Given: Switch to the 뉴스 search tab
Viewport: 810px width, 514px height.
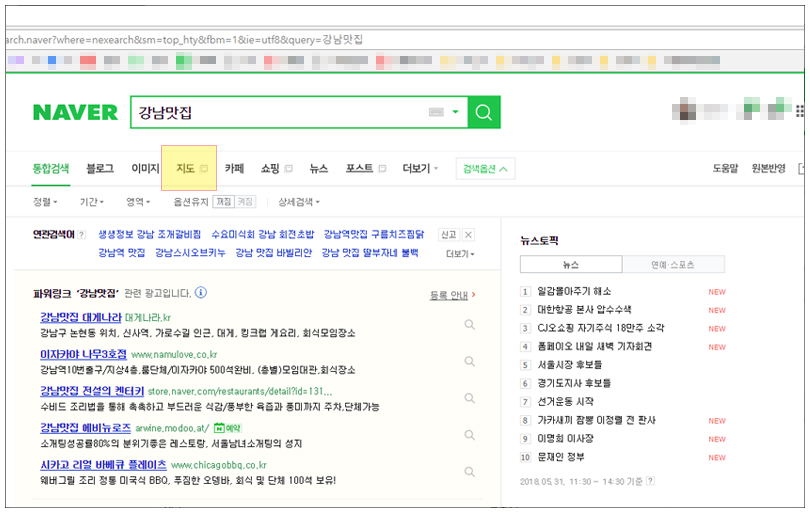Looking at the screenshot, I should pos(319,168).
